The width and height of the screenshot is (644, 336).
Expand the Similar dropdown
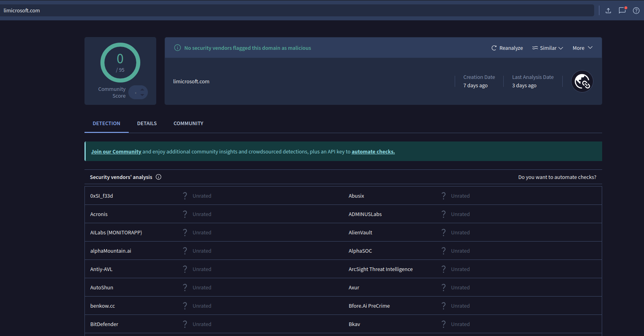548,48
